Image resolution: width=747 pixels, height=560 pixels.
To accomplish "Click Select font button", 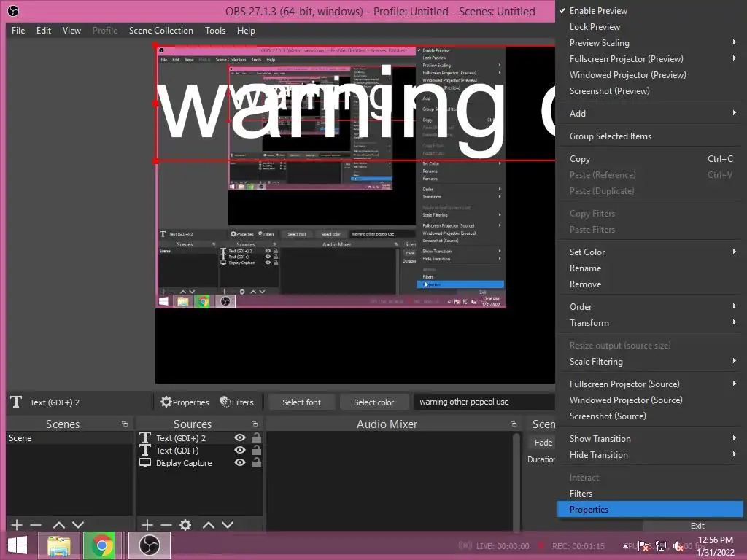I will click(301, 402).
